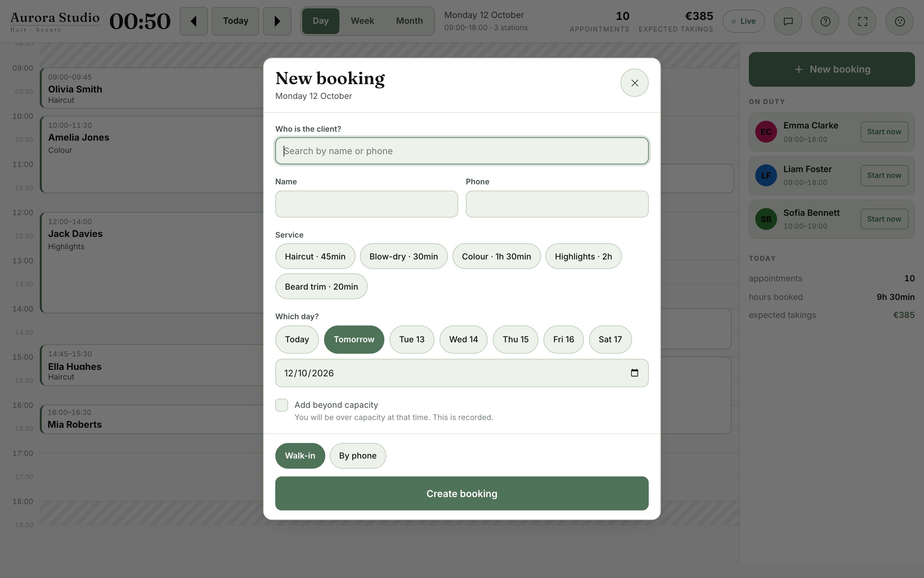The height and width of the screenshot is (578, 924).
Task: Toggle fullscreen mode icon
Action: click(862, 22)
